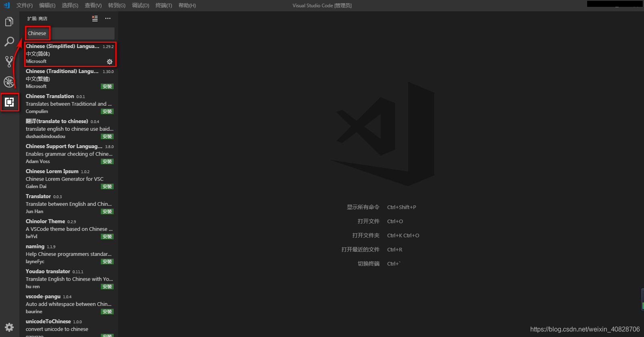This screenshot has height=337, width=644.
Task: Open the extensions panel more actions menu
Action: click(x=108, y=19)
